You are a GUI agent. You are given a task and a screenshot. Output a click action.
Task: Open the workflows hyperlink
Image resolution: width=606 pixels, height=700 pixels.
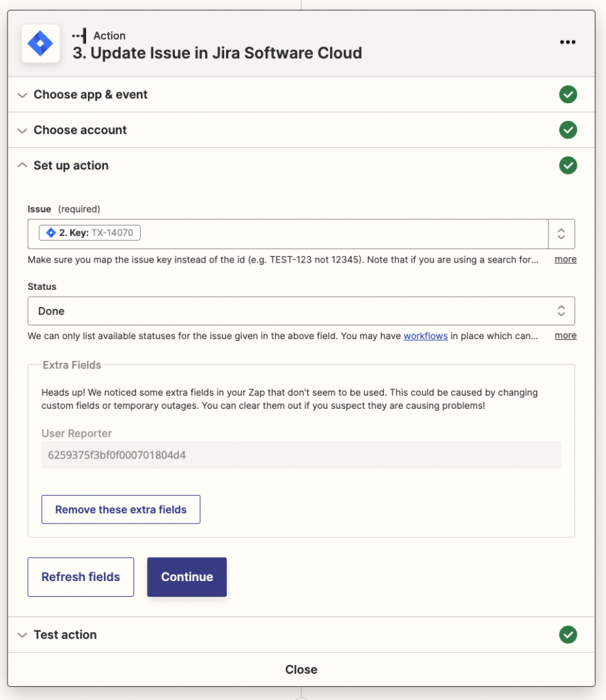(x=425, y=336)
